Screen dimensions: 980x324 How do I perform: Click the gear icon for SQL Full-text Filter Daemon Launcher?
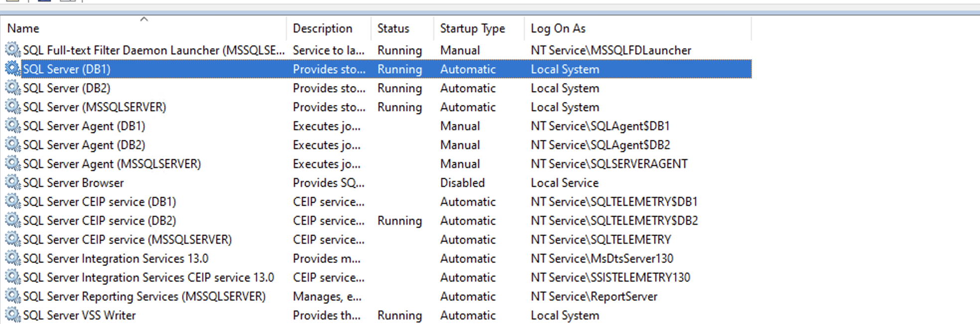tap(13, 49)
